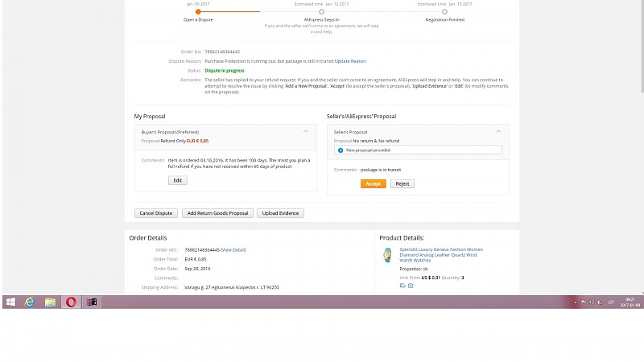Click the Sep 28. 2016 order date
The image size is (644, 362).
point(197,269)
